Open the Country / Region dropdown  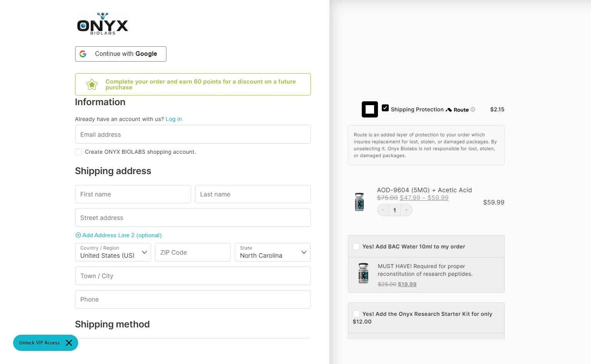(113, 252)
